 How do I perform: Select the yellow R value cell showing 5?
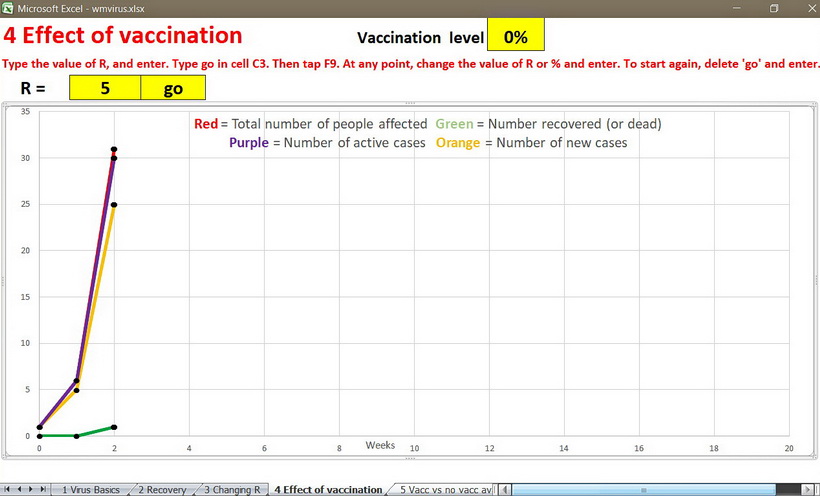(x=104, y=87)
